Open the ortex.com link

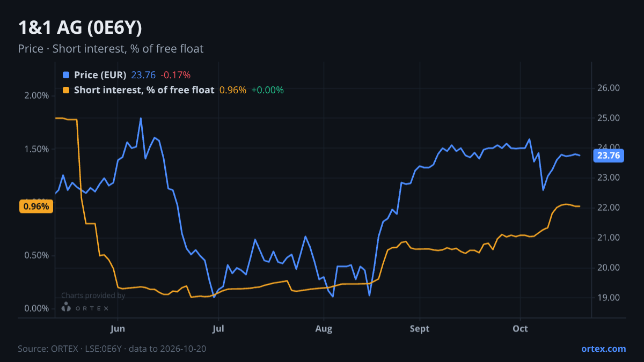604,349
